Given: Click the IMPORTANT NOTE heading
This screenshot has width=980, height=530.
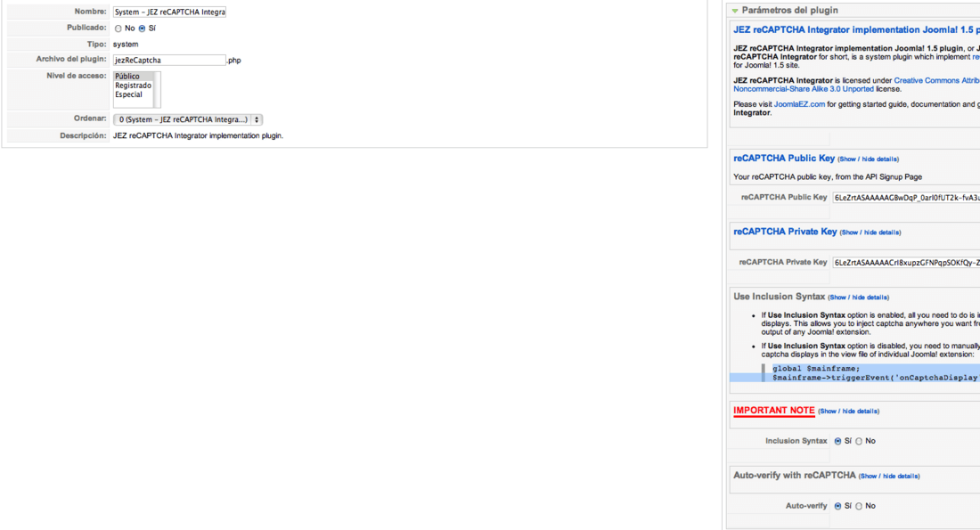Looking at the screenshot, I should coord(773,411).
